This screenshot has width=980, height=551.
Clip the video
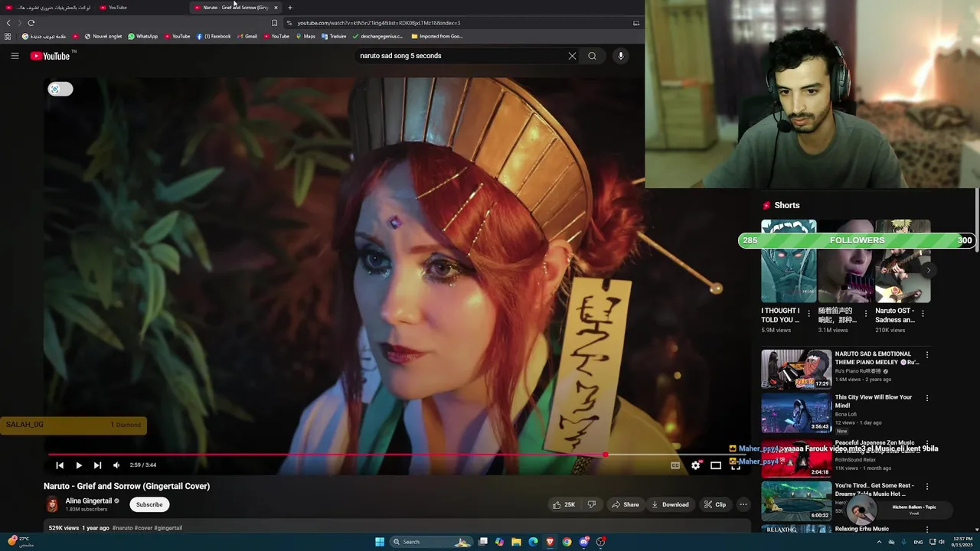(x=715, y=505)
